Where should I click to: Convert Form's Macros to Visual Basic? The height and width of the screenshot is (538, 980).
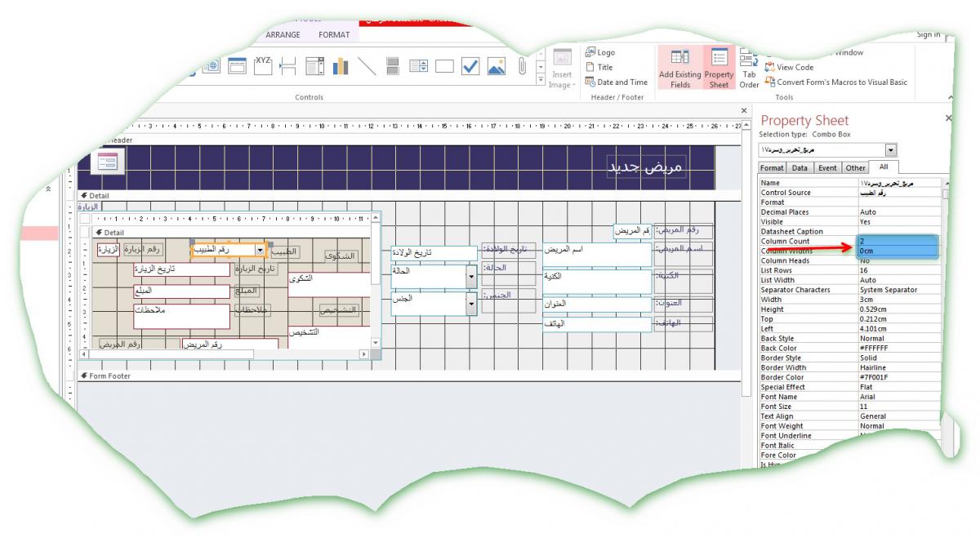click(x=835, y=82)
